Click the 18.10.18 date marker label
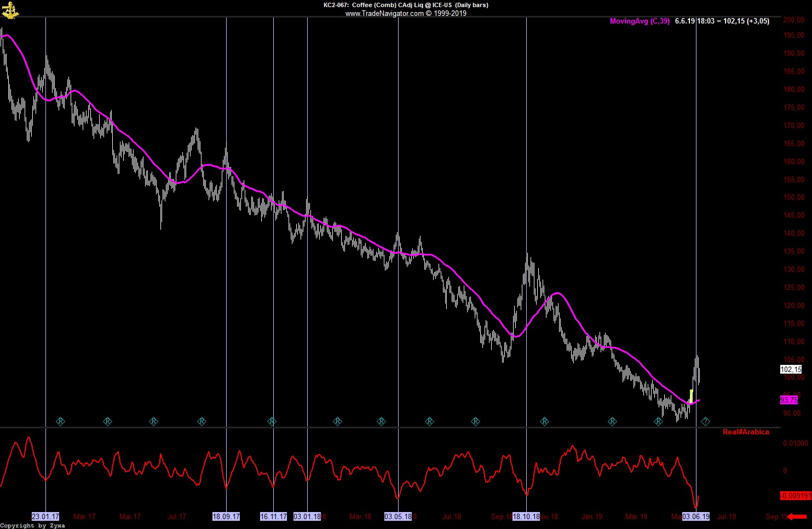Image resolution: width=812 pixels, height=529 pixels. (x=526, y=516)
